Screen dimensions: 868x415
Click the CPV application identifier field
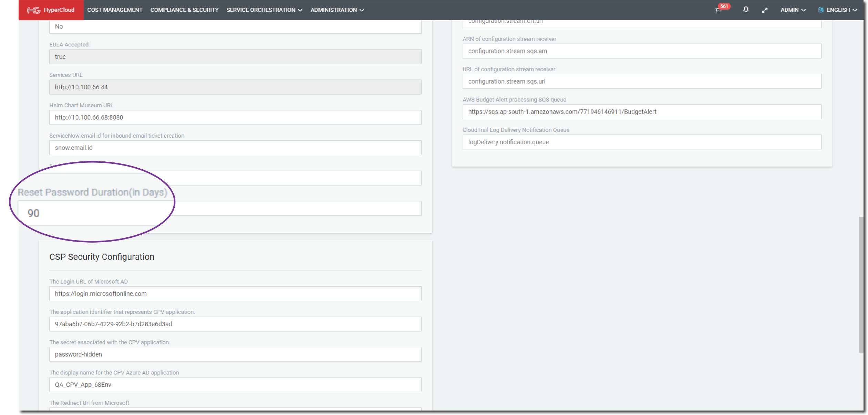235,324
